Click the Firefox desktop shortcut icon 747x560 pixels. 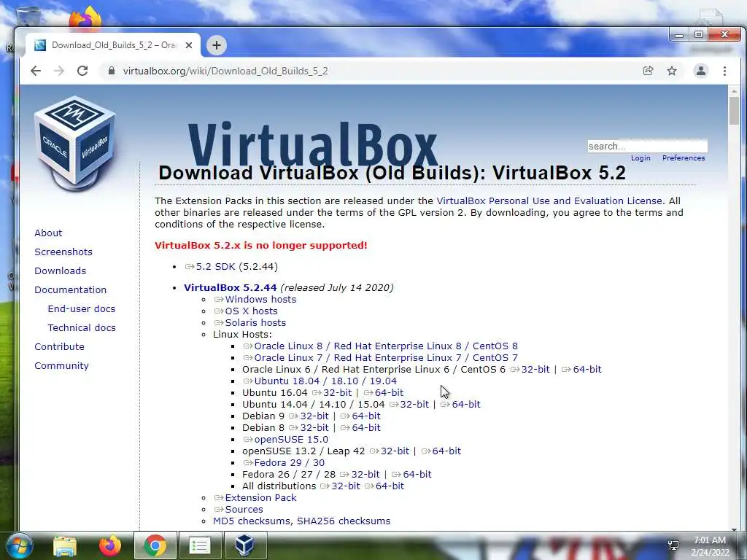pos(86,19)
